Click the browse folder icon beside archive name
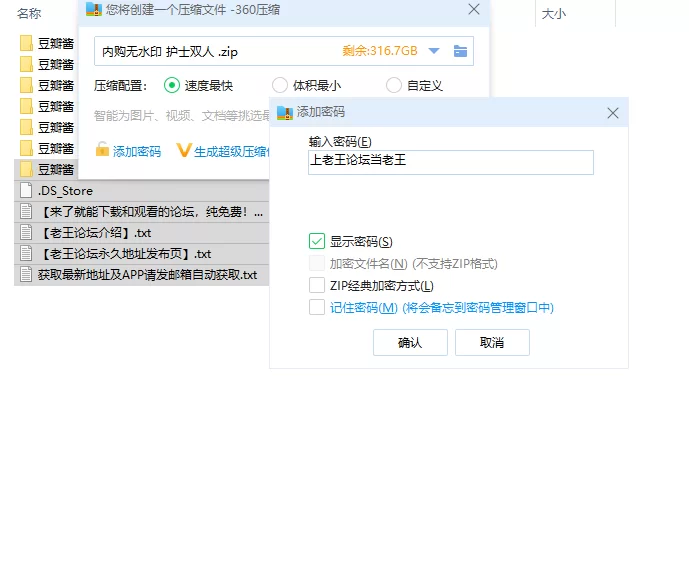Screen dimensions: 689x565 [x=460, y=51]
